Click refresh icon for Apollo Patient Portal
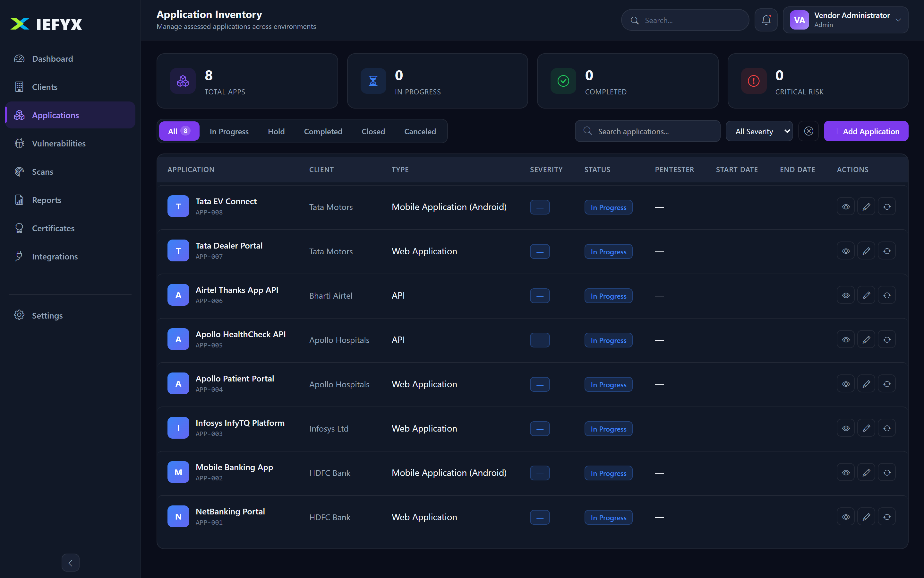Viewport: 924px width, 578px height. pyautogui.click(x=887, y=384)
